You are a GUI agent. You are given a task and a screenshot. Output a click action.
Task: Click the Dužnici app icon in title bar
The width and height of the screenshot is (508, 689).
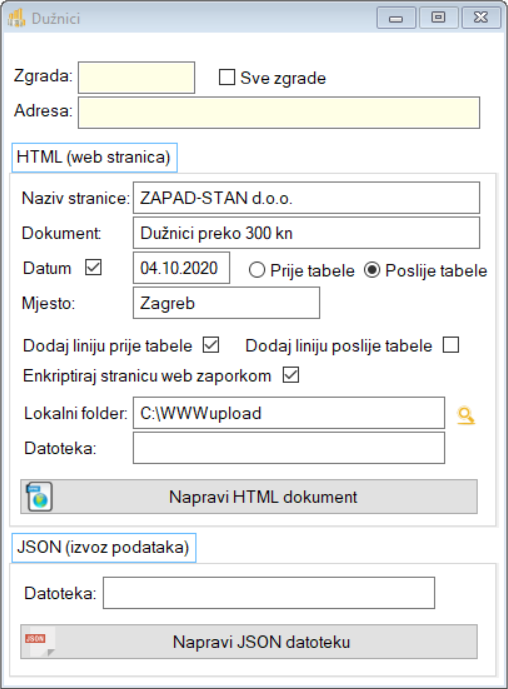(16, 18)
